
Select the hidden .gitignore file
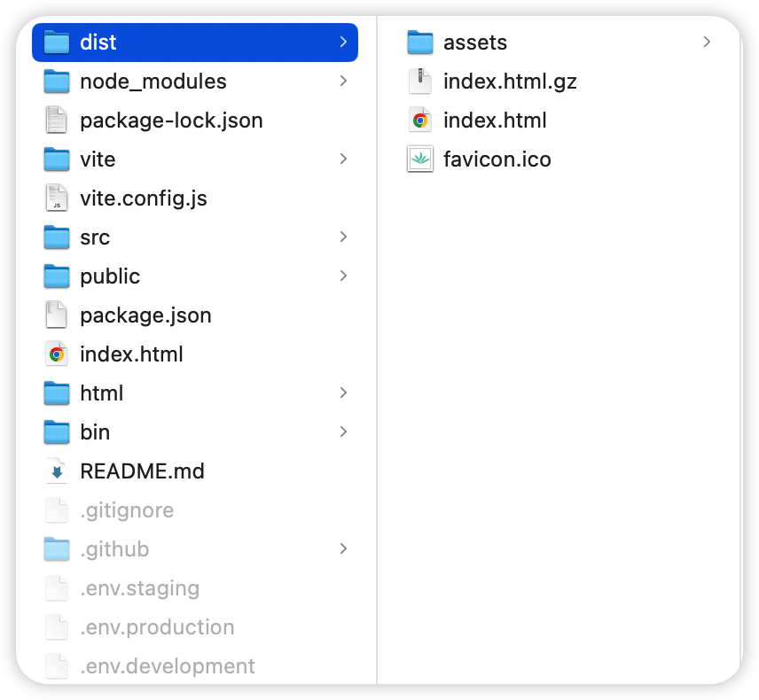[127, 510]
